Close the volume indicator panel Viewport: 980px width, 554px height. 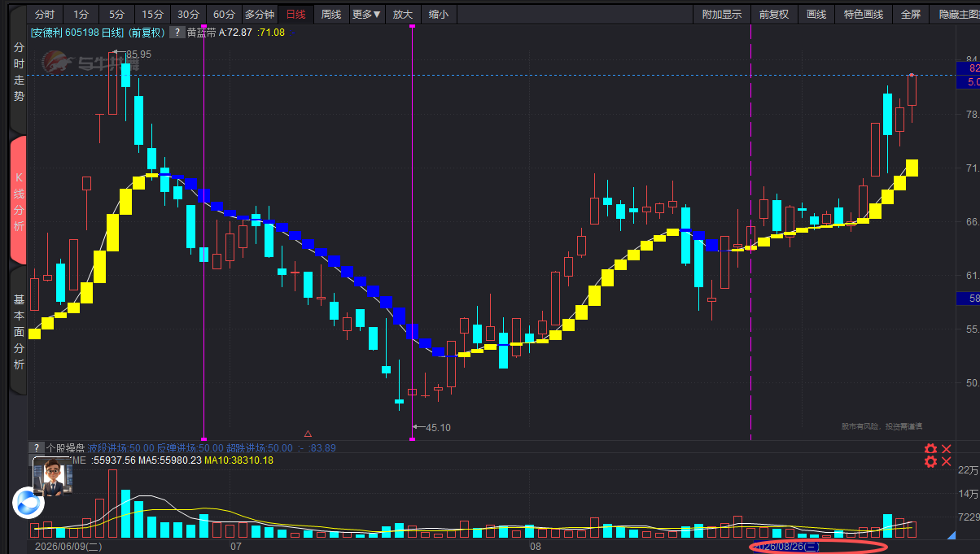(947, 462)
